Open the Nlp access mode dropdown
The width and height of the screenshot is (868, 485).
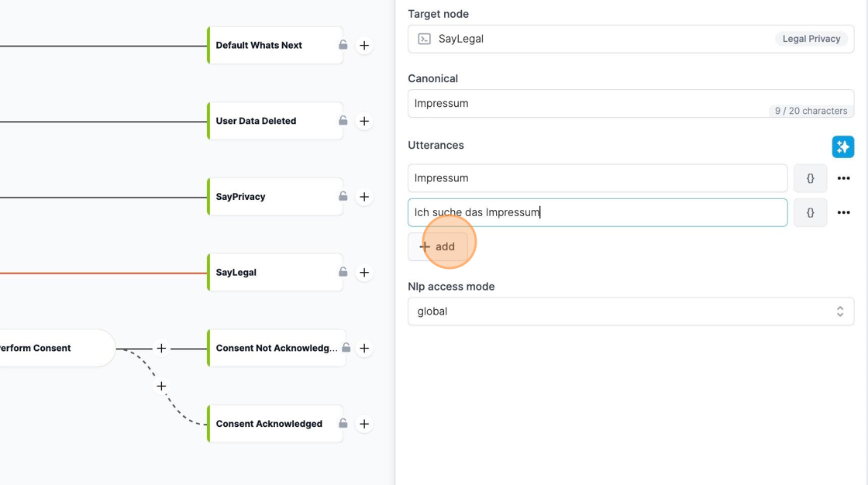[631, 311]
